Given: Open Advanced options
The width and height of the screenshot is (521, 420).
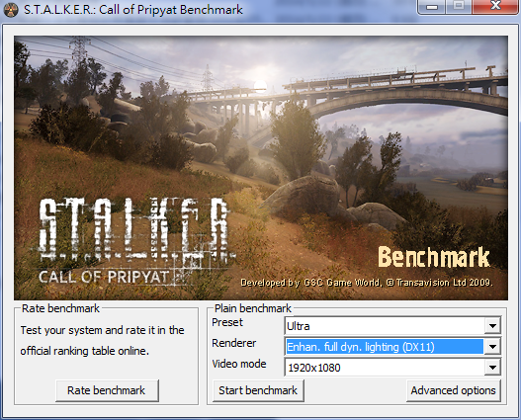Looking at the screenshot, I should tap(453, 390).
